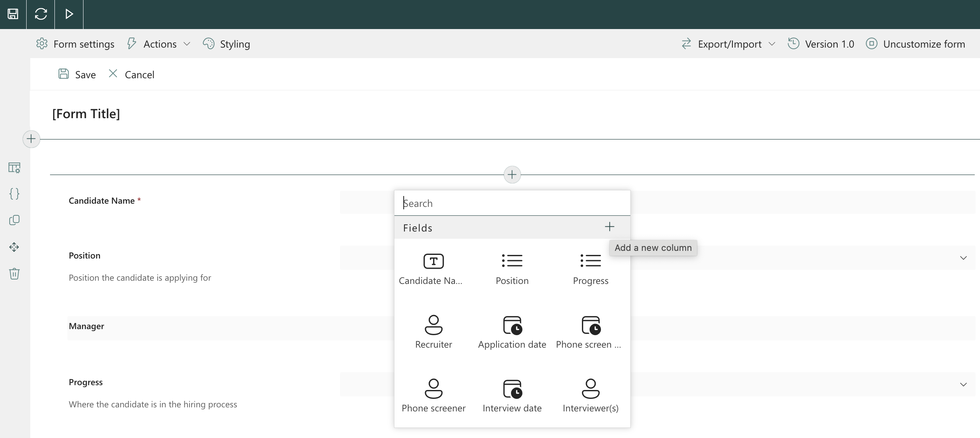Click the Progress field label on form
This screenshot has width=980, height=438.
(85, 382)
